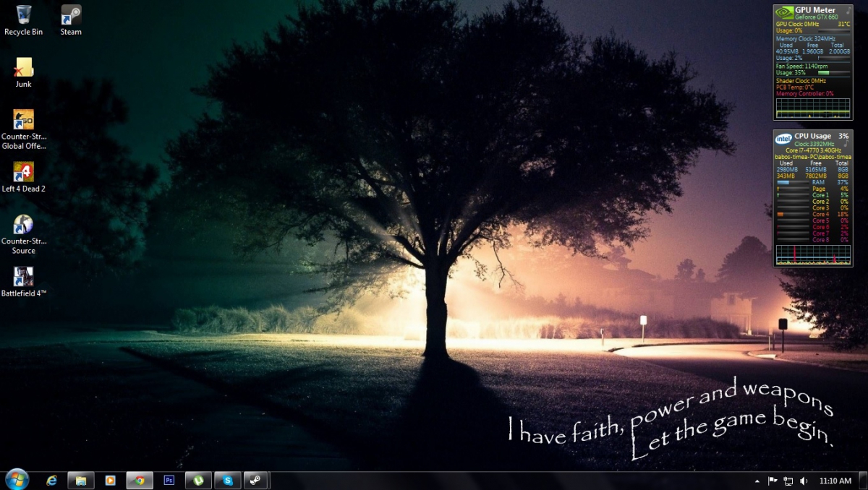Click the Shader Clock 0MHz reading
This screenshot has height=490, width=868.
click(x=801, y=80)
